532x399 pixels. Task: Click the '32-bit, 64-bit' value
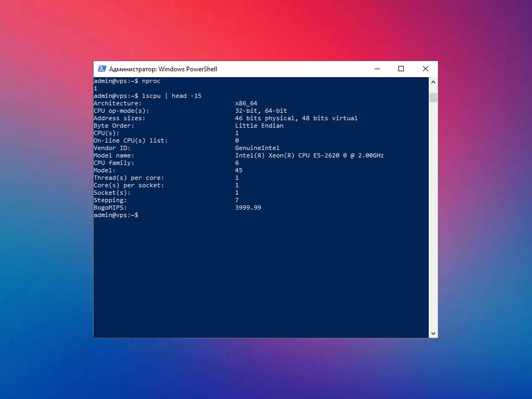pos(261,111)
